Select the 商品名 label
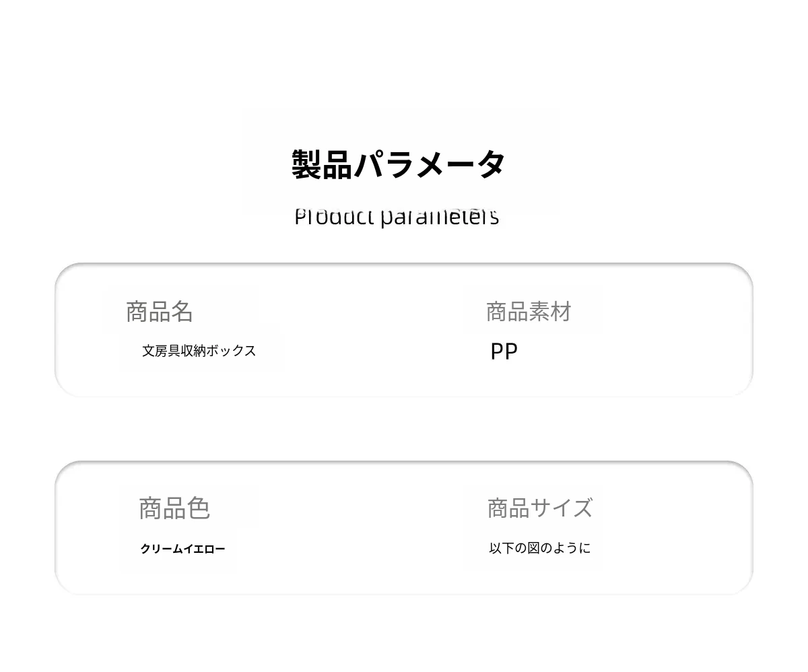Viewport: 808px width, 672px height. 160,312
